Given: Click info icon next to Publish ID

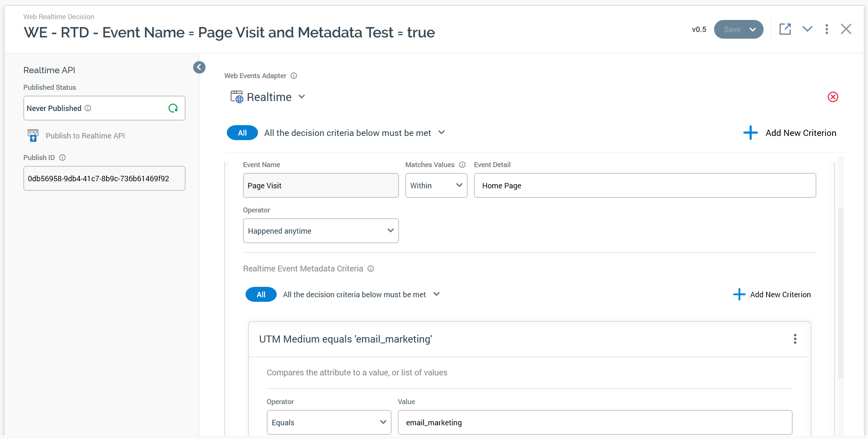Looking at the screenshot, I should point(62,158).
